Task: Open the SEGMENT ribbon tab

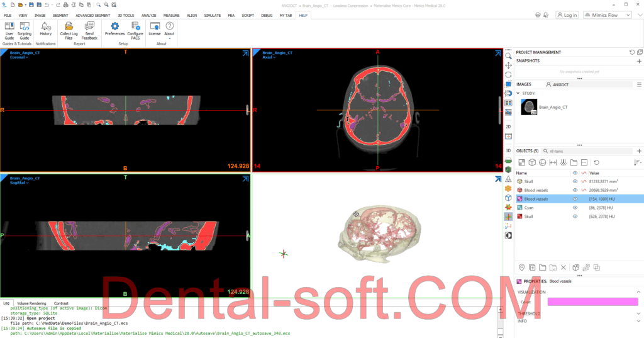Action: [60, 15]
